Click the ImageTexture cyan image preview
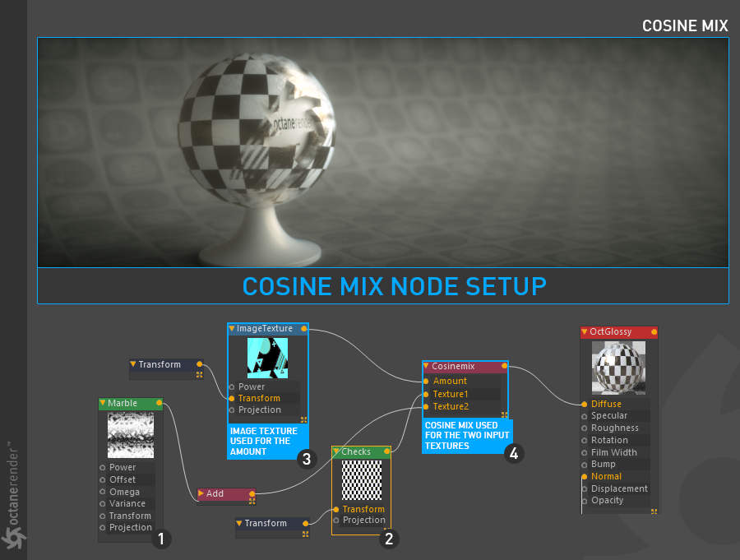 pos(267,358)
